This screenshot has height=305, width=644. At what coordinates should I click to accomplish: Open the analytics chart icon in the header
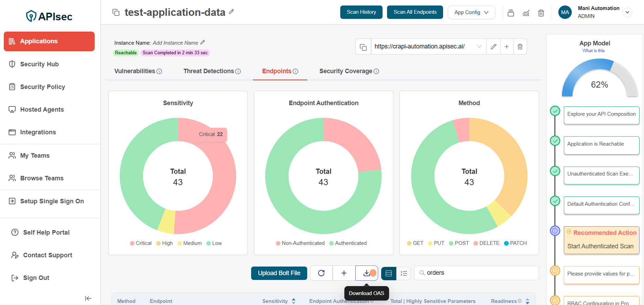(526, 13)
